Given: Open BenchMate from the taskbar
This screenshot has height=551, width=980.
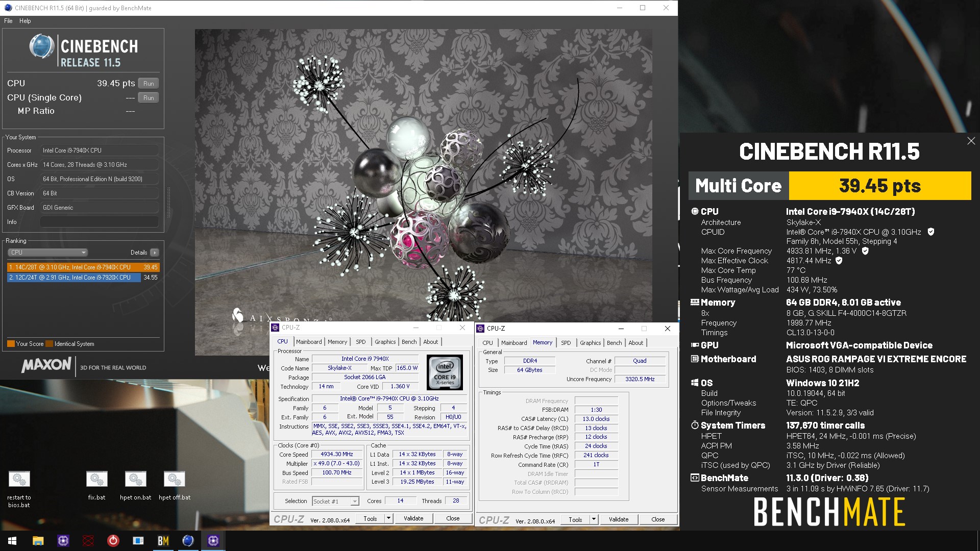Looking at the screenshot, I should click(x=163, y=541).
